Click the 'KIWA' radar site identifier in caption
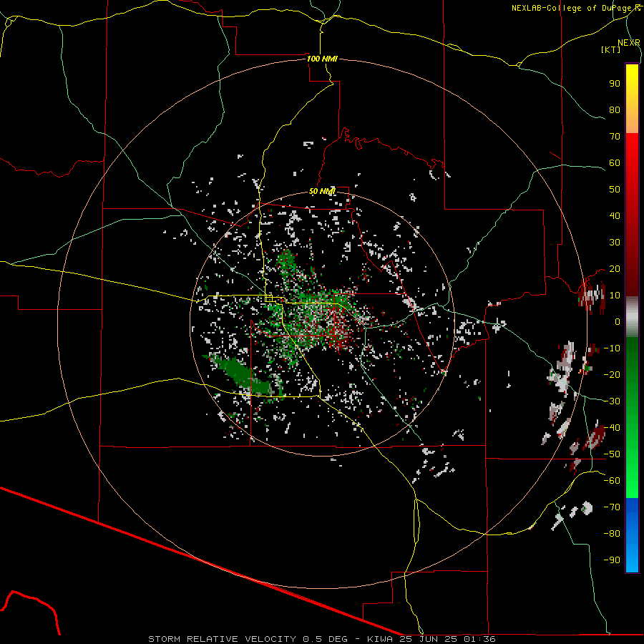Screen dimensions: 644x644 pyautogui.click(x=379, y=639)
